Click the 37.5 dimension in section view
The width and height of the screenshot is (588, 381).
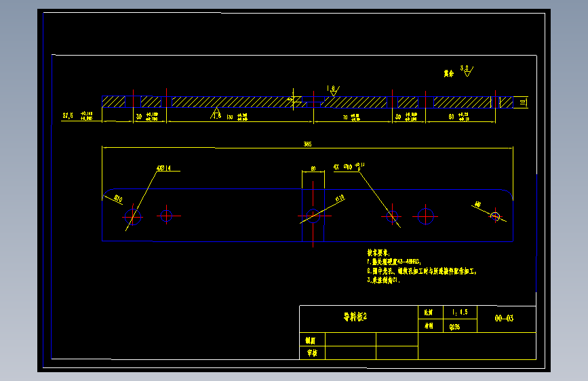[x=68, y=115]
